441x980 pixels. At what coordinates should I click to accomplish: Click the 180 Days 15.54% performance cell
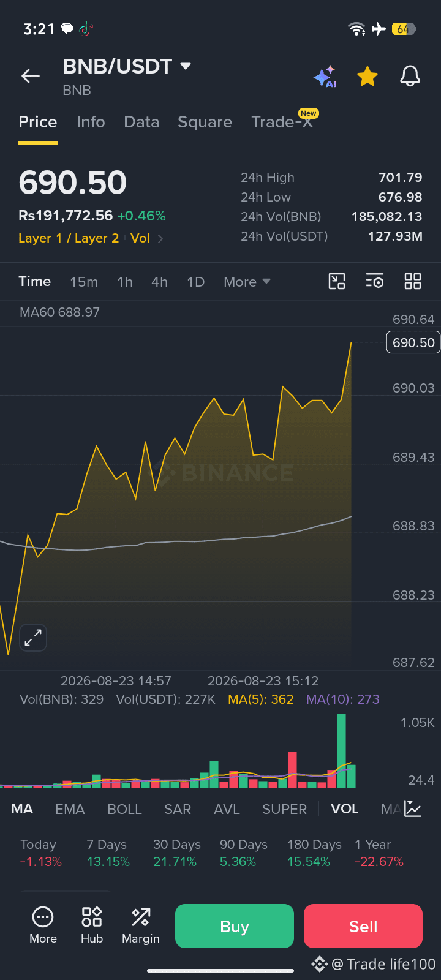pos(314,853)
